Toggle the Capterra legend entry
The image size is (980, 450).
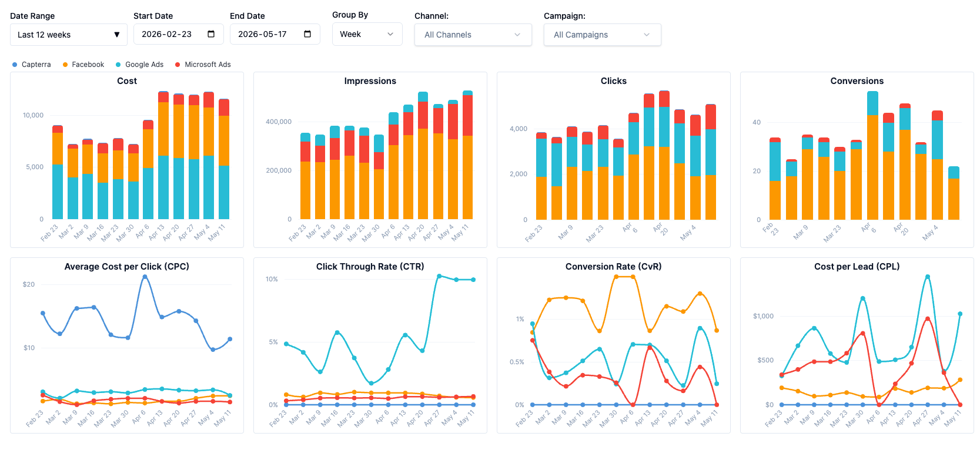click(32, 65)
